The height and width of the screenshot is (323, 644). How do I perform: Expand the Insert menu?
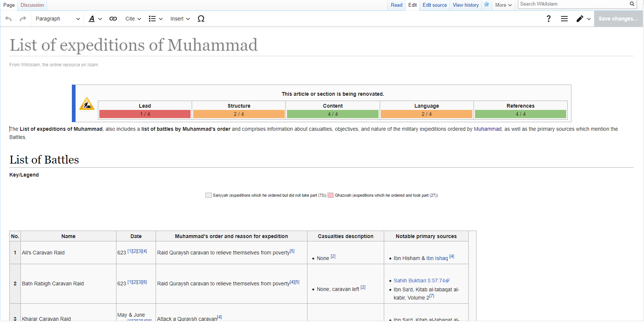[x=180, y=19]
